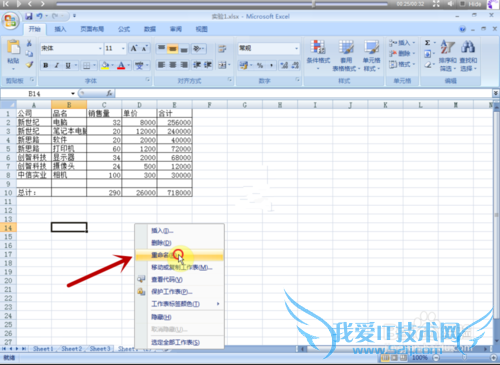Screen dimensions: 500x365
Task: Apply the red font color A
Action: pos(121,65)
